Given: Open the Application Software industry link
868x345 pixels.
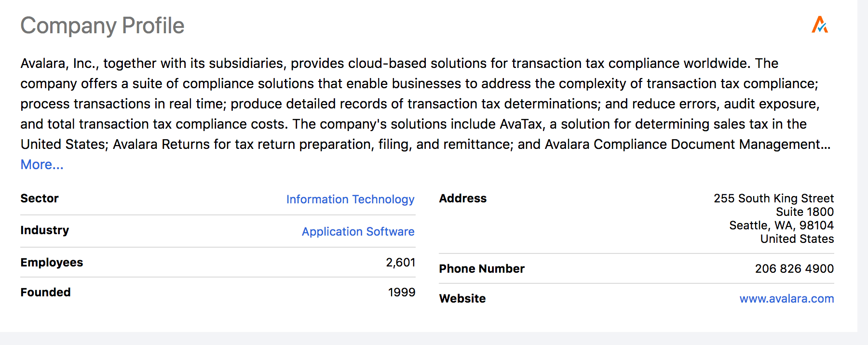Looking at the screenshot, I should (x=358, y=232).
